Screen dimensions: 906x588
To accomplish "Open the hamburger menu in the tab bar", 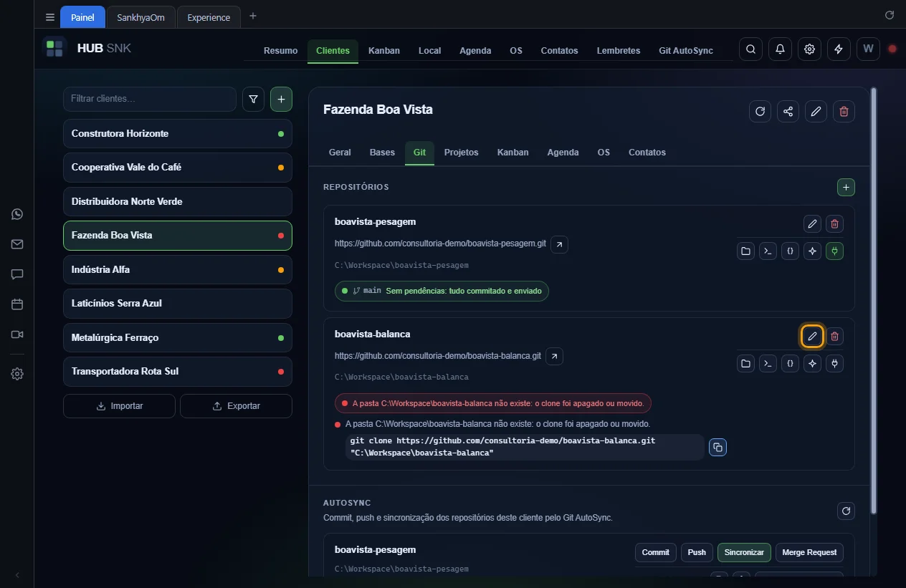I will point(49,16).
